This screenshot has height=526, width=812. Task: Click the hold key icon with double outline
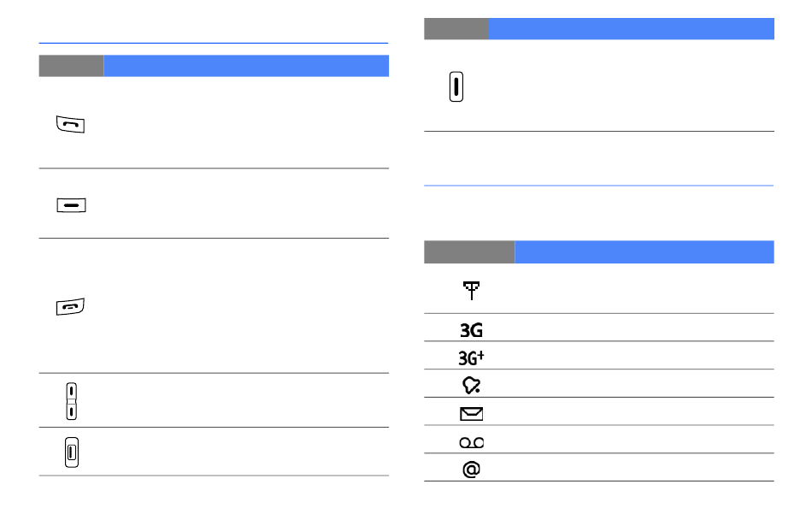[x=72, y=452]
